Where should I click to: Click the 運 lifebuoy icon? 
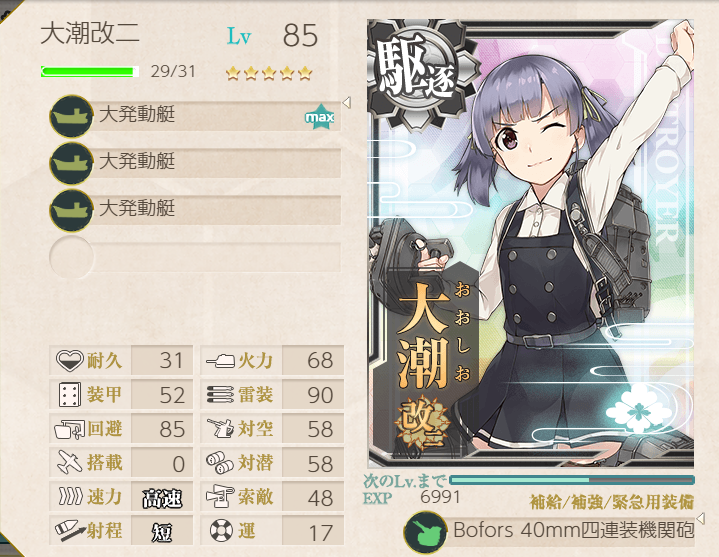pos(221,530)
